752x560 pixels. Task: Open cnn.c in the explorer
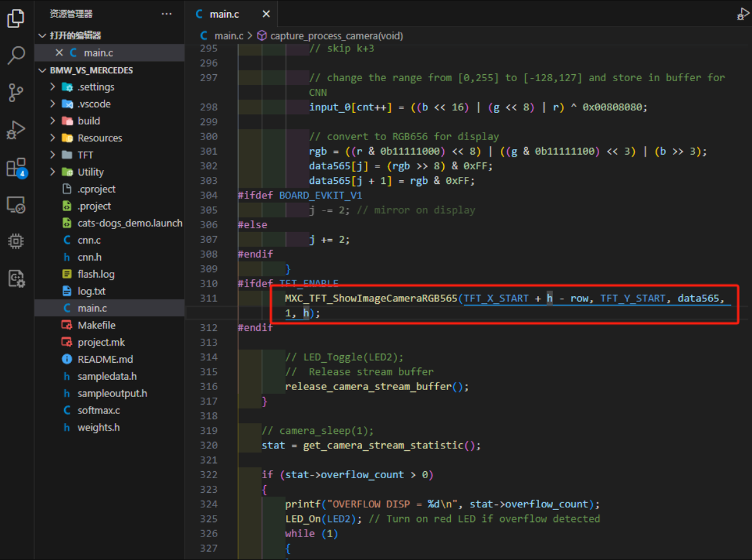click(89, 240)
